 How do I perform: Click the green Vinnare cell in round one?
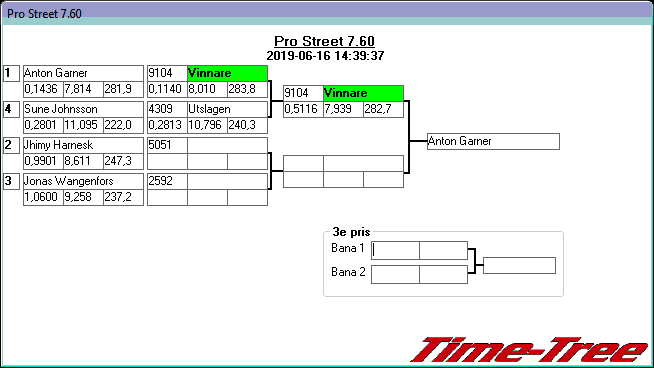[x=227, y=73]
